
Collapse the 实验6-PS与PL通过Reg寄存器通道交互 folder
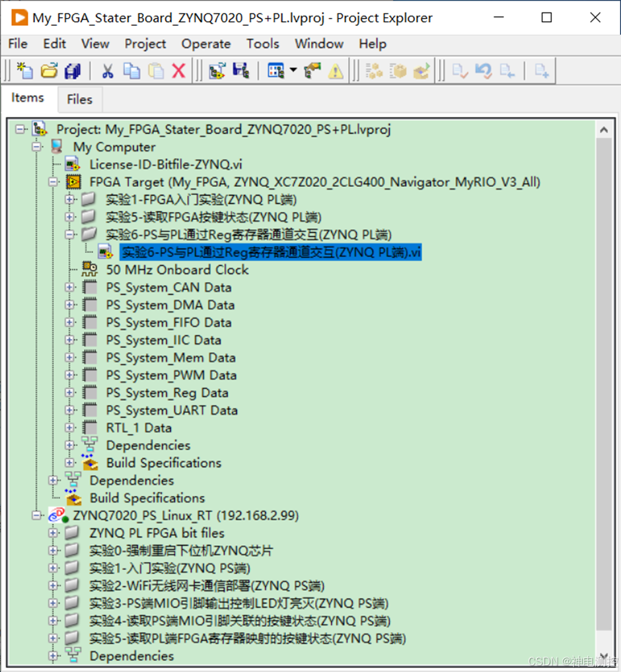click(69, 234)
